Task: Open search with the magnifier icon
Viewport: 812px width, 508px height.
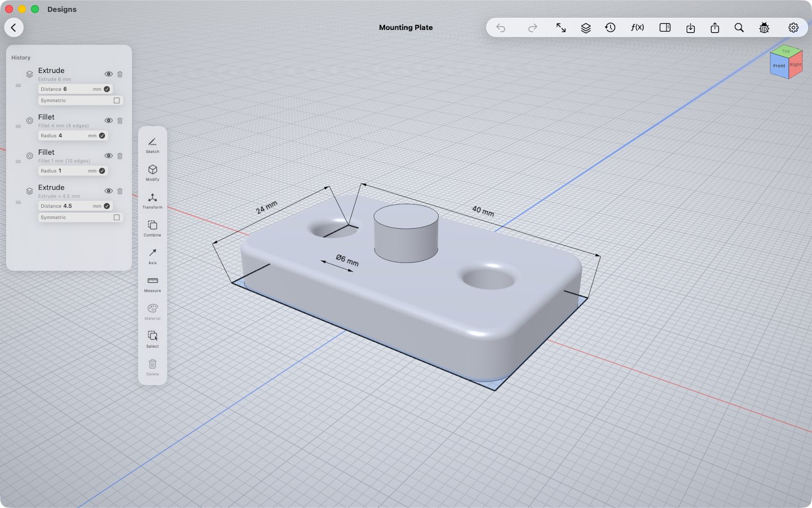Action: click(739, 28)
